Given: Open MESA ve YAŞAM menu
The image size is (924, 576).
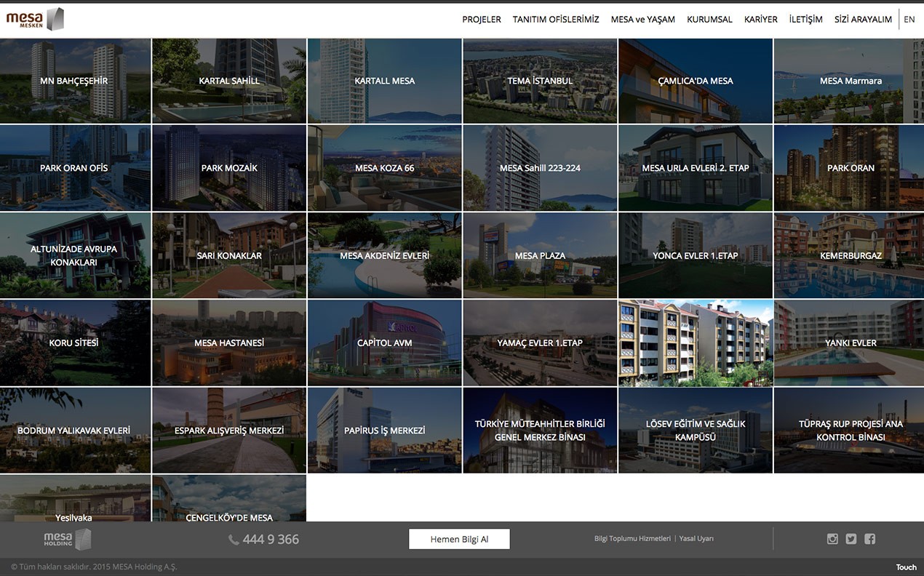Looking at the screenshot, I should [643, 20].
